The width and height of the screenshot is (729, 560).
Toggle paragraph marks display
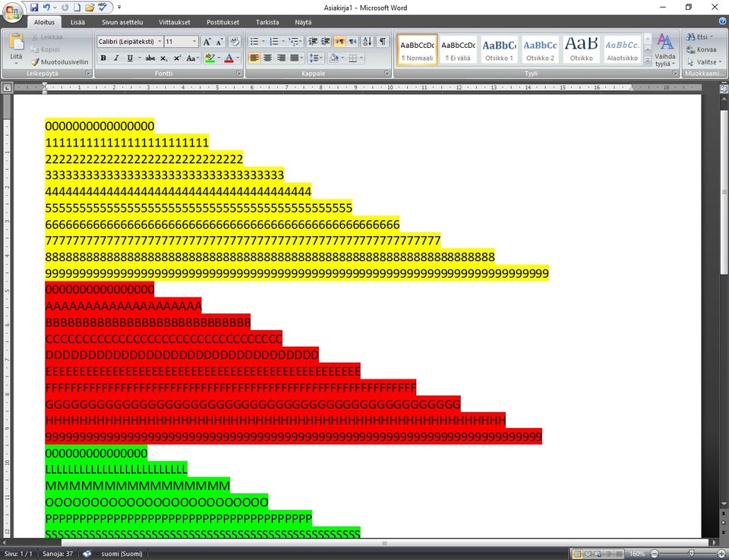coord(382,42)
